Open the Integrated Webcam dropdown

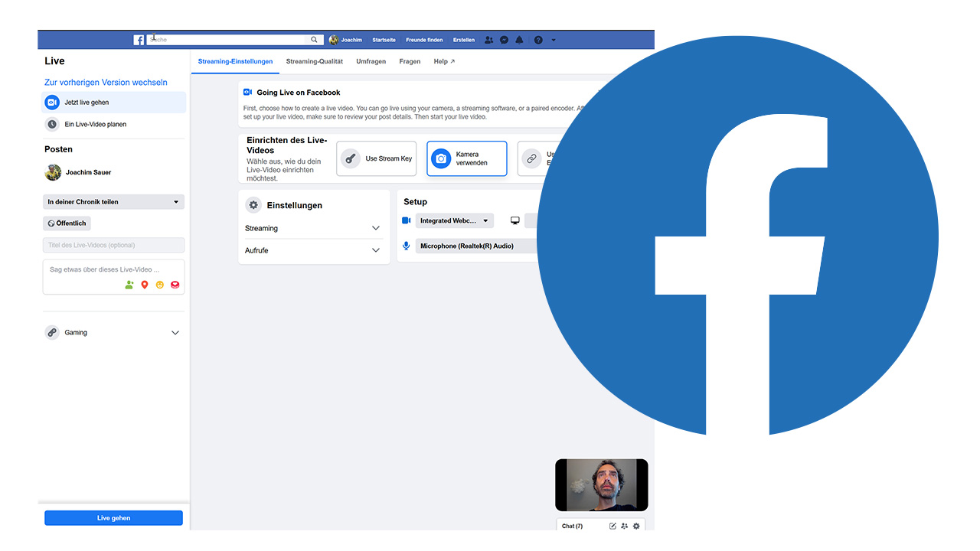[x=455, y=220]
